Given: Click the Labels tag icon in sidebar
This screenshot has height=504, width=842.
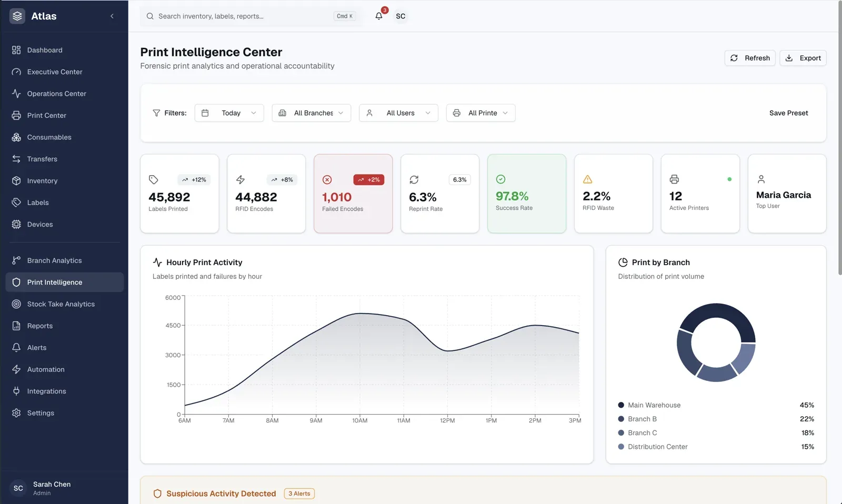Looking at the screenshot, I should 16,203.
